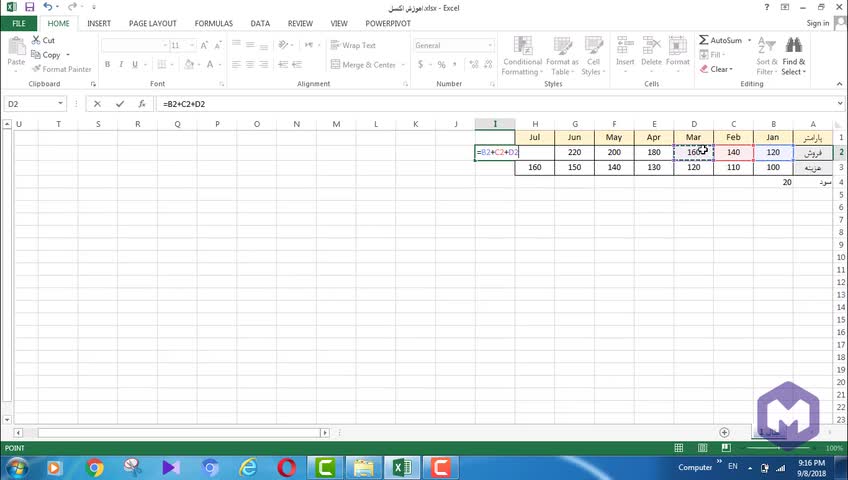This screenshot has height=480, width=848.
Task: Increase font size with the large A icon
Action: coord(204,45)
